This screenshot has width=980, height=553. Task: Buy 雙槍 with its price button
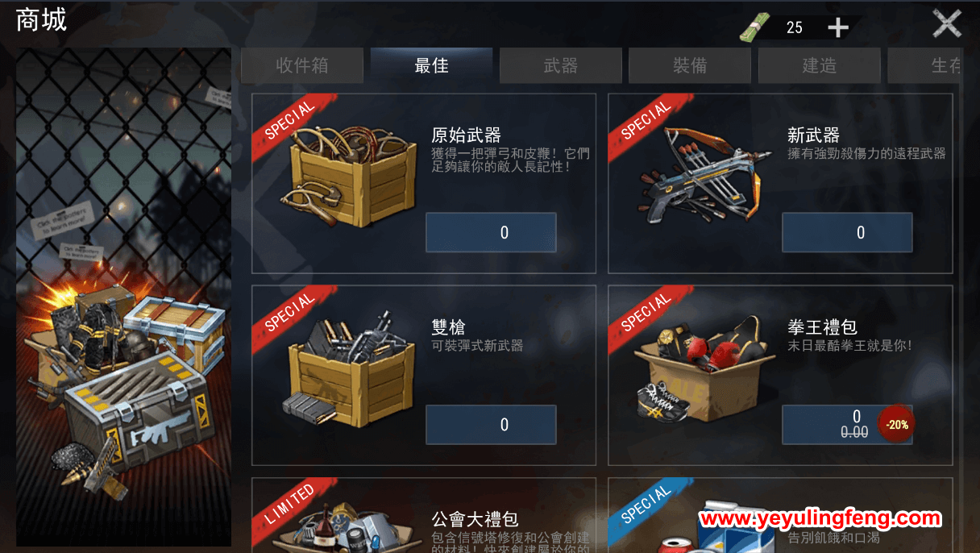(491, 424)
